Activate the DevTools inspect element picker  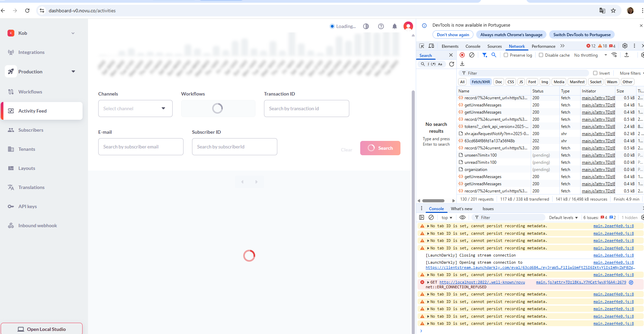pos(422,46)
